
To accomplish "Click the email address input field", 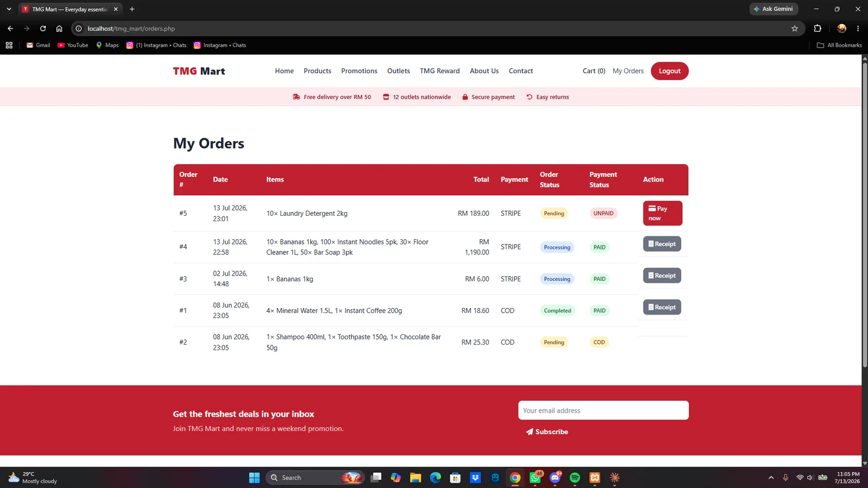I will coord(603,410).
